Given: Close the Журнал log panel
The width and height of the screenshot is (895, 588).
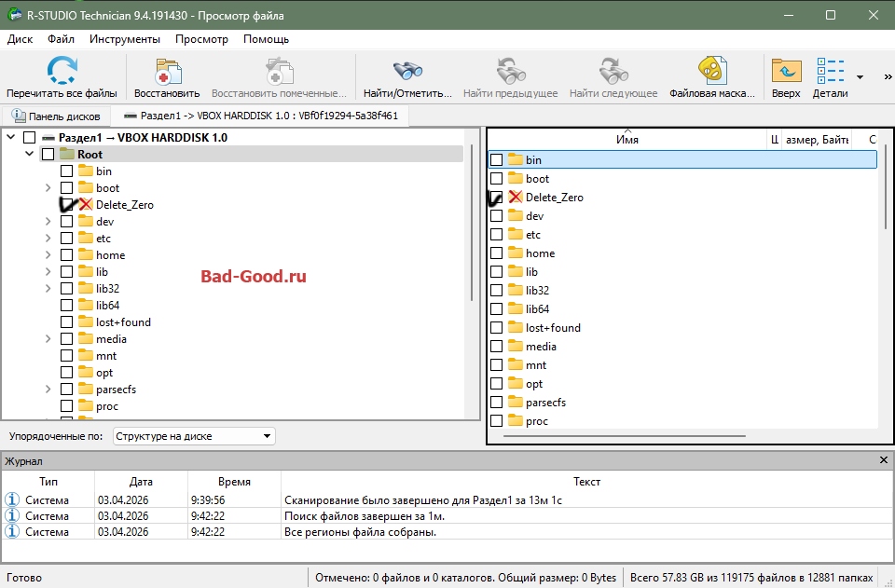Looking at the screenshot, I should tap(884, 460).
